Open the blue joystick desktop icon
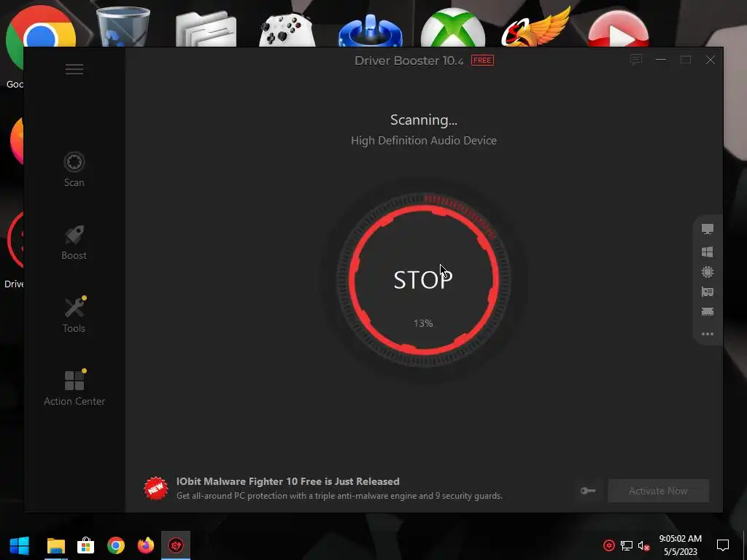The height and width of the screenshot is (560, 747). pos(370,30)
